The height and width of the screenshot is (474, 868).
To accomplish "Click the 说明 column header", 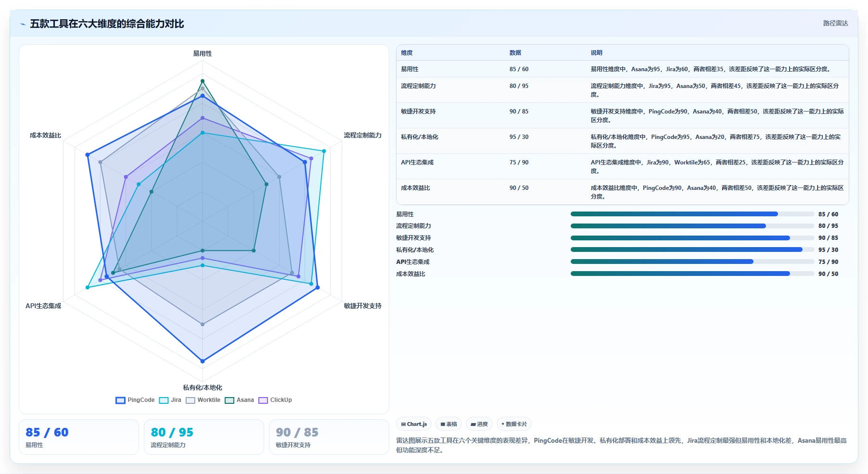I will (x=597, y=53).
